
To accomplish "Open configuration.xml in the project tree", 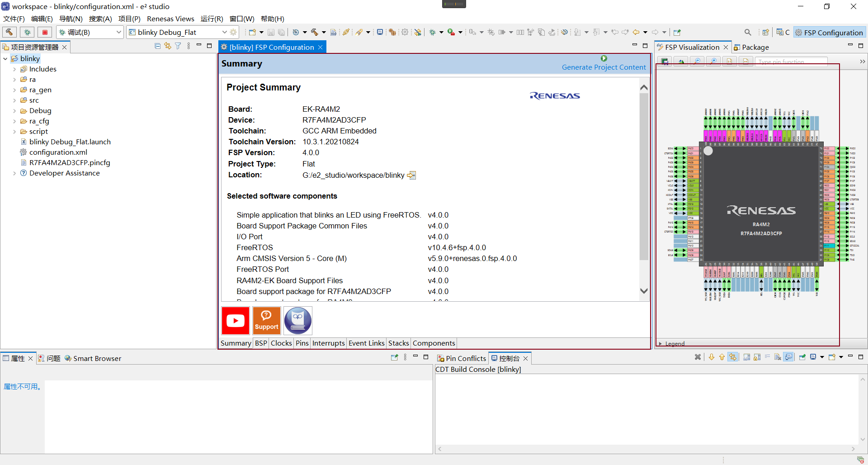I will (58, 152).
